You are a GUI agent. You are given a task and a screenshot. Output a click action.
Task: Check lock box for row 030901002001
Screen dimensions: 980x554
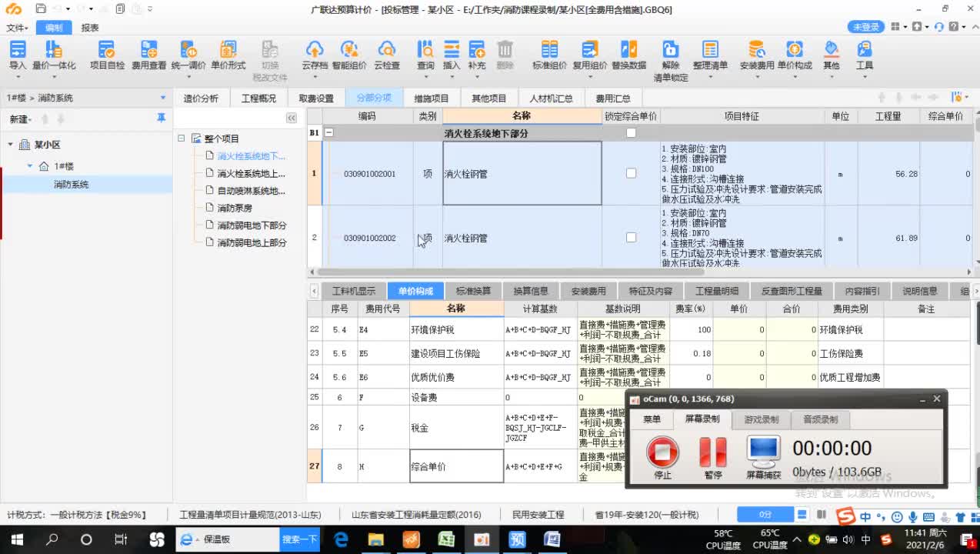coord(631,174)
